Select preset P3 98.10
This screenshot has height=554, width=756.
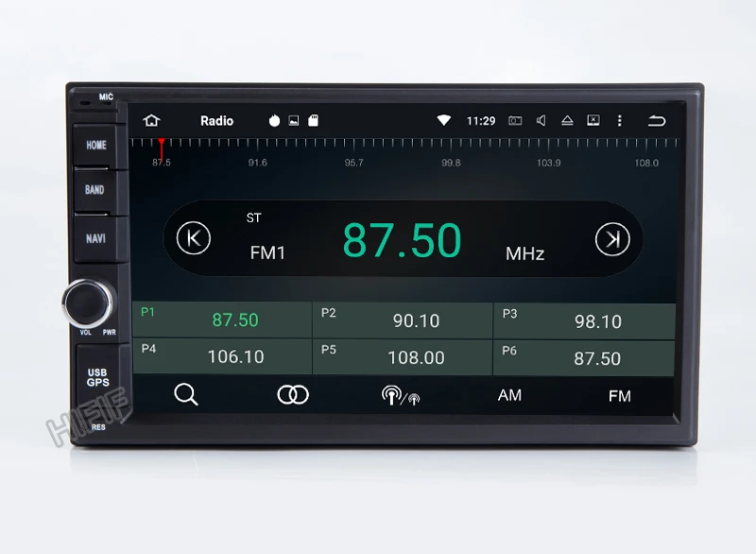coord(584,321)
